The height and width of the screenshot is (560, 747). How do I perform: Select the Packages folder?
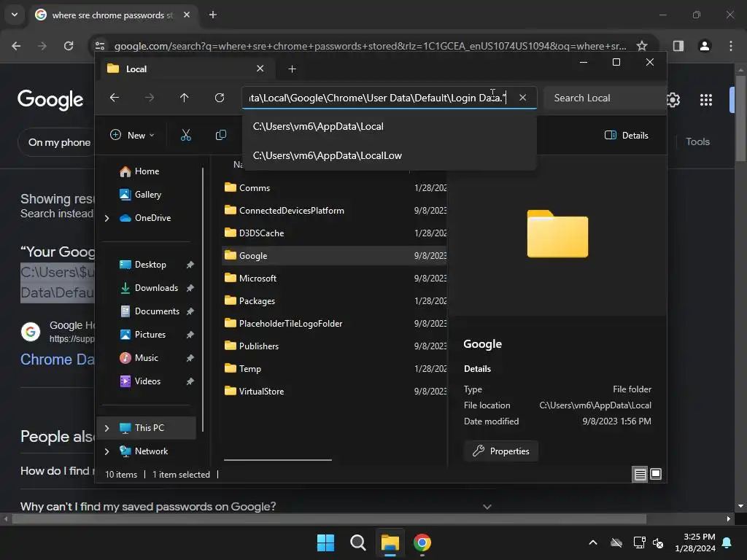(x=334, y=301)
